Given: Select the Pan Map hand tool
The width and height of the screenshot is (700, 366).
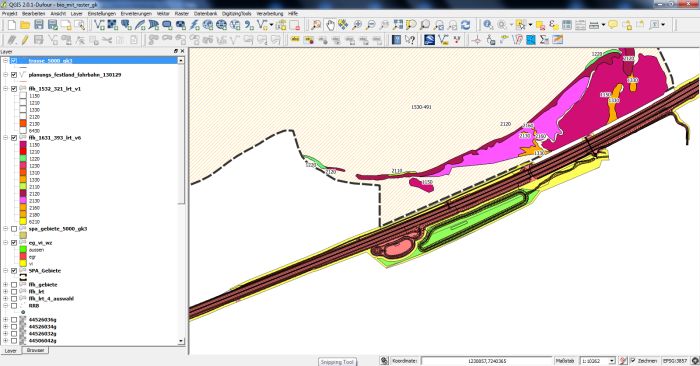Looking at the screenshot, I should 330,25.
